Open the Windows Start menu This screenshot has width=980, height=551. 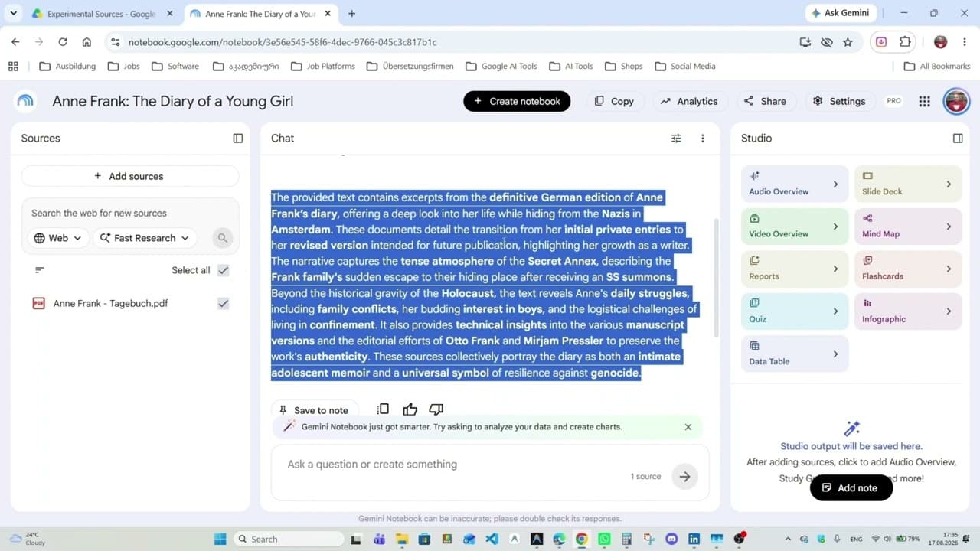click(x=220, y=539)
